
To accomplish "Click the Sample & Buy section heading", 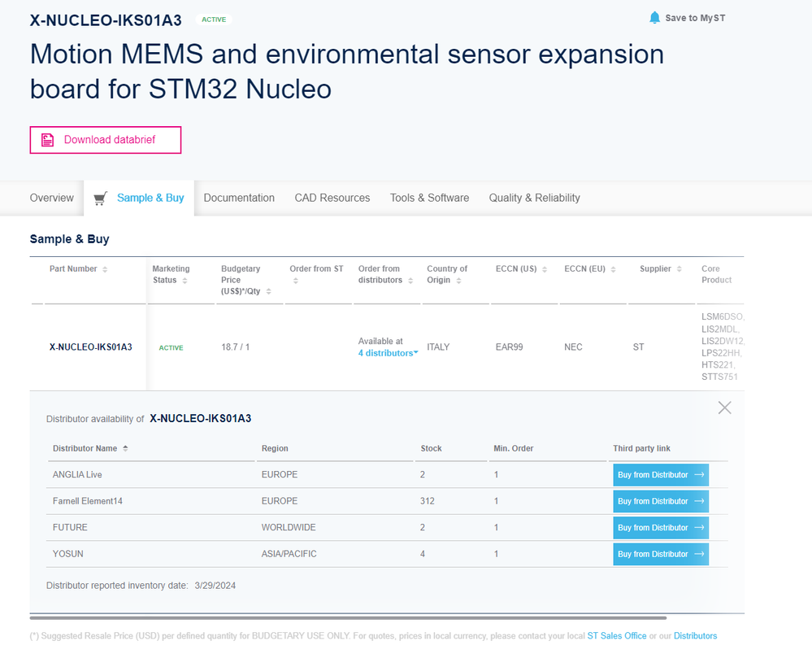I will [69, 239].
